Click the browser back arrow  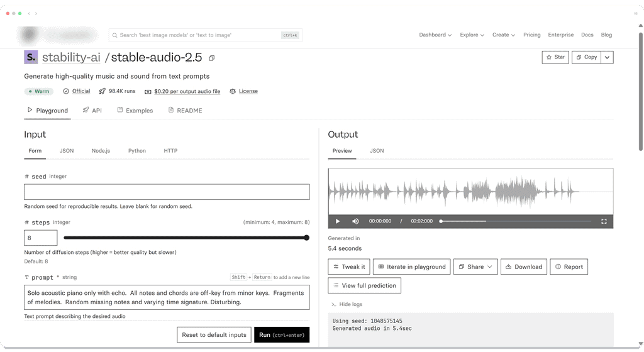[29, 14]
